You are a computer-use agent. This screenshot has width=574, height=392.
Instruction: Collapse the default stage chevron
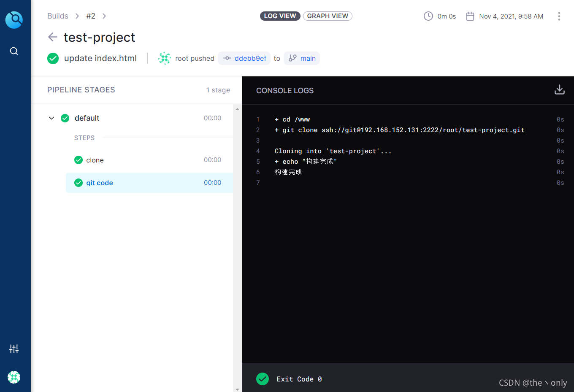tap(51, 118)
